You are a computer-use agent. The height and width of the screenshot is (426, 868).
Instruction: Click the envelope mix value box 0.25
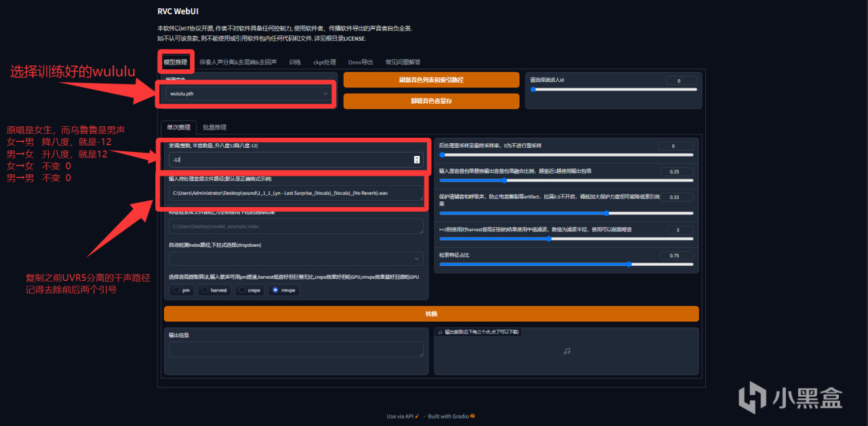675,172
